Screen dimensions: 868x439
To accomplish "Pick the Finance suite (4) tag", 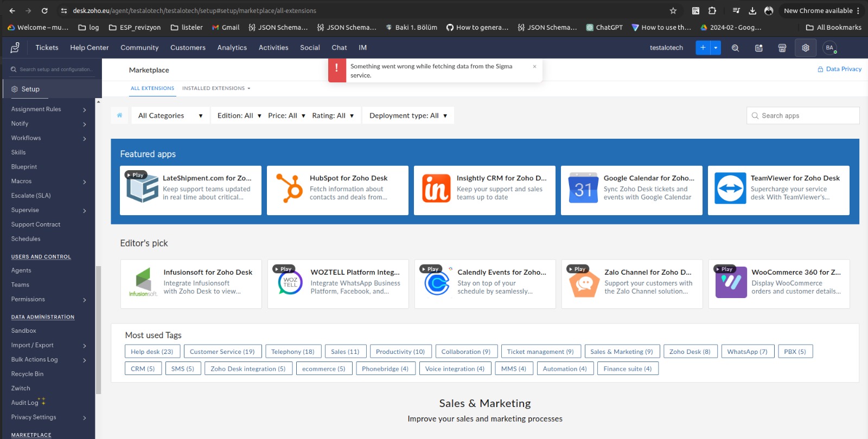I will pos(628,369).
